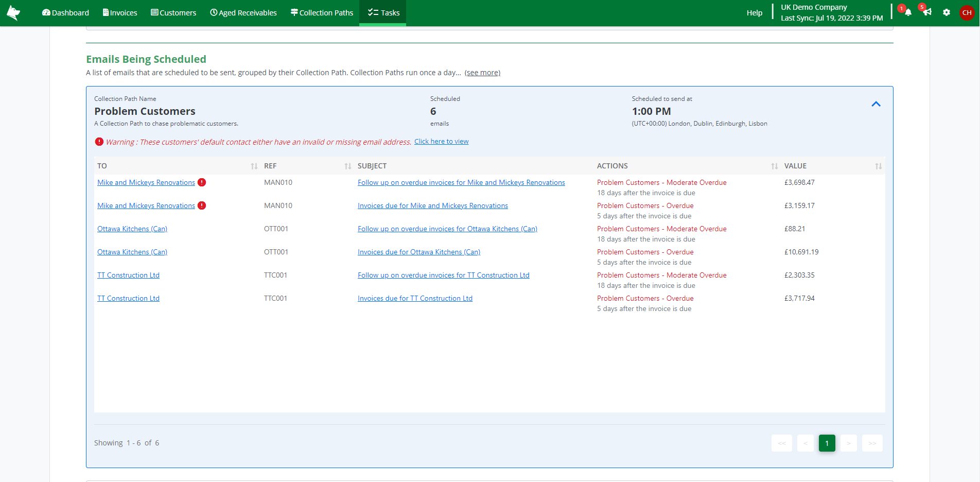Open the notifications bell icon
This screenshot has height=482, width=980.
pyautogui.click(x=908, y=12)
